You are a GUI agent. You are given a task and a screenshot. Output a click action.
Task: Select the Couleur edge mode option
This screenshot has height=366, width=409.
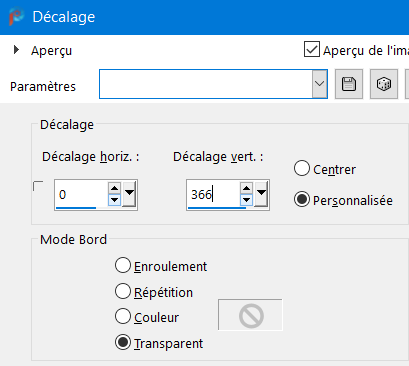tap(123, 316)
